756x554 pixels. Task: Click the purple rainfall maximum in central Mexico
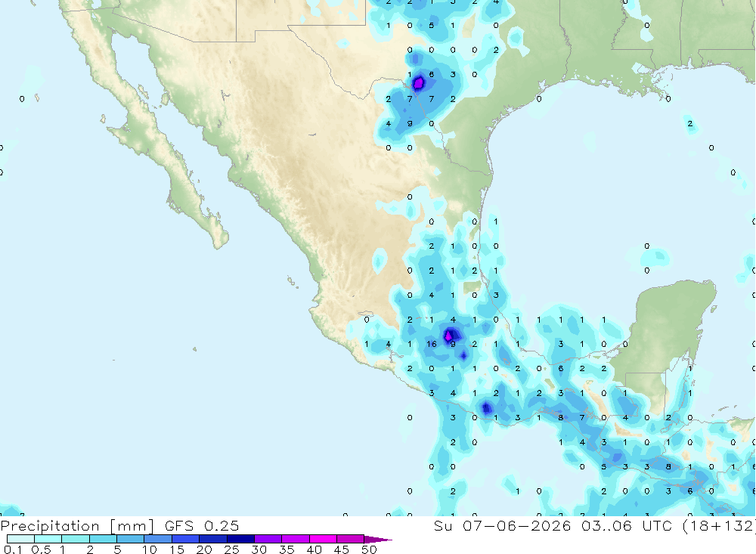[x=449, y=335]
